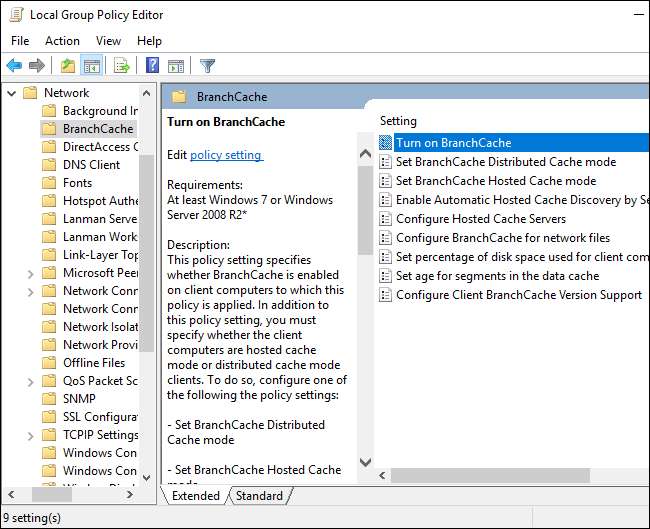Select the DNS Client folder

(x=91, y=165)
